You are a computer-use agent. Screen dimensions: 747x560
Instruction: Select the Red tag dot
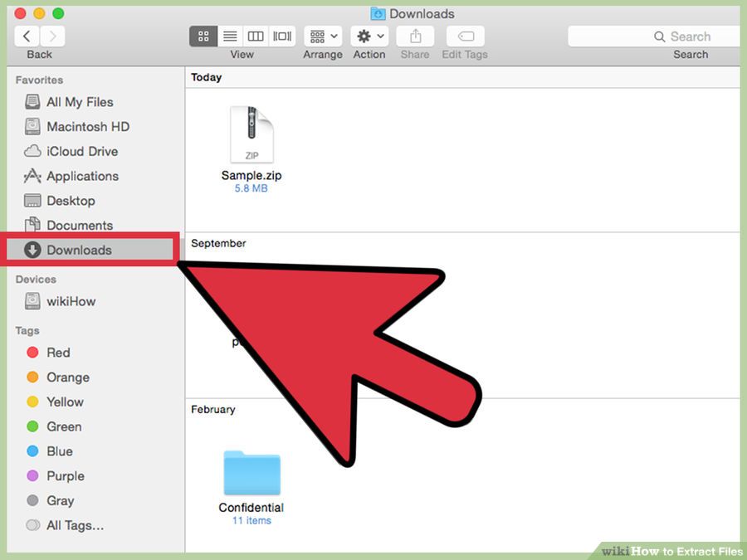tap(32, 353)
